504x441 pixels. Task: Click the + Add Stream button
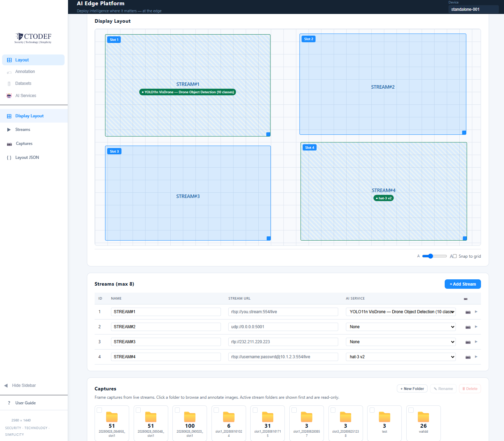[463, 284]
